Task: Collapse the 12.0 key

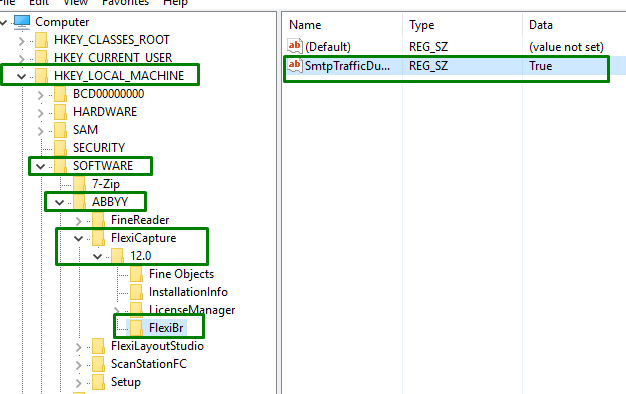Action: [97, 256]
